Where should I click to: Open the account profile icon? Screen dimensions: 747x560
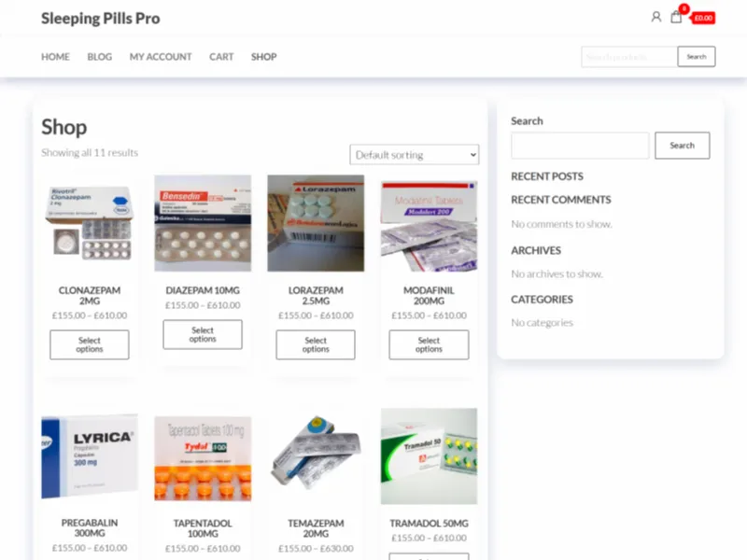[x=655, y=17]
